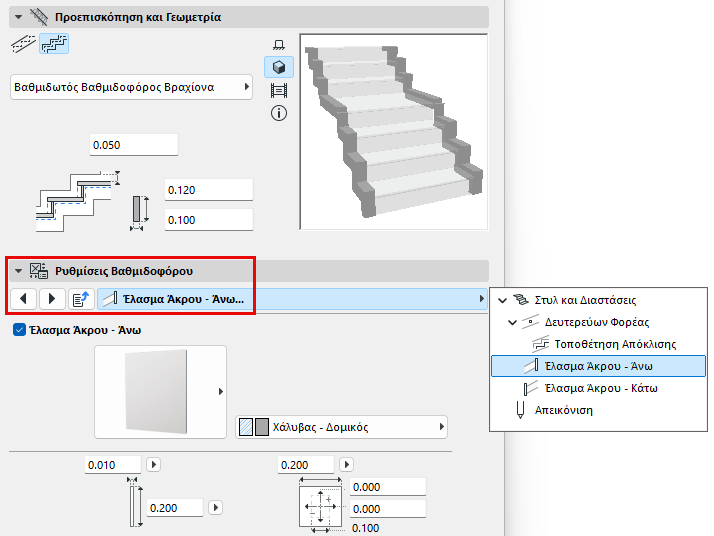The image size is (714, 536).
Task: Click the 0.200 plate height field
Action: pos(175,508)
